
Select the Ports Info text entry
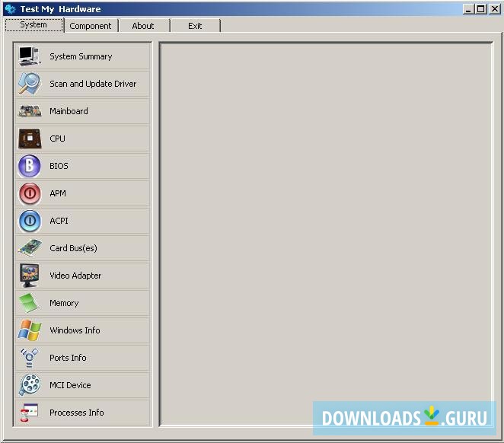tap(68, 358)
